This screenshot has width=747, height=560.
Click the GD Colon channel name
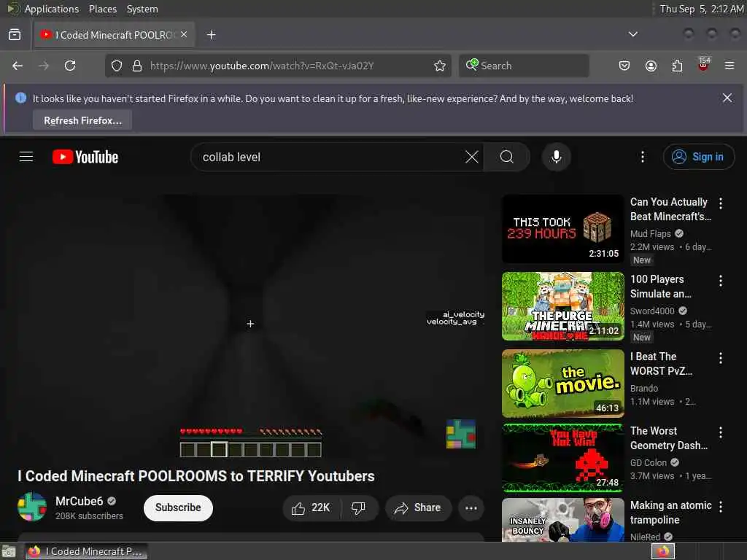click(x=649, y=462)
